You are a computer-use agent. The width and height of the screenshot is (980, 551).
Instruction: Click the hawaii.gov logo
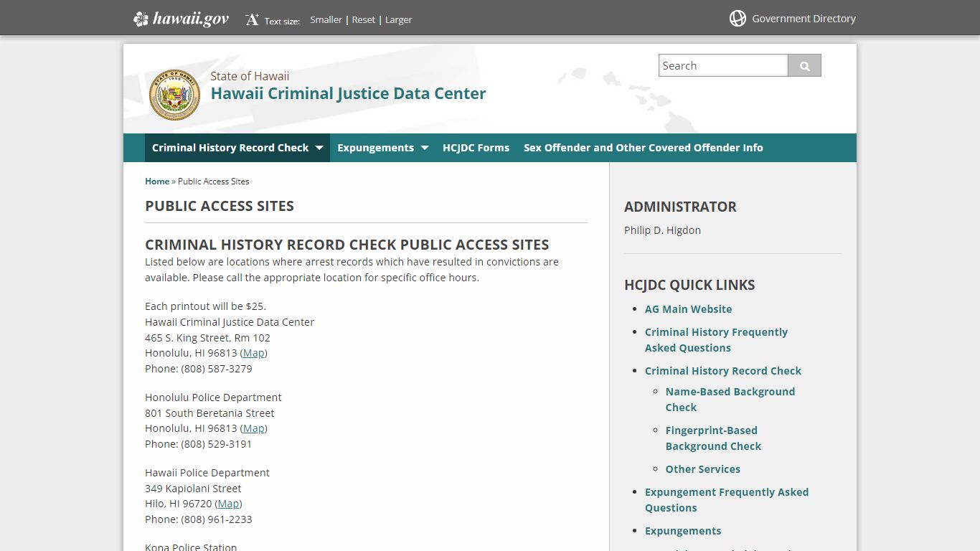tap(182, 19)
